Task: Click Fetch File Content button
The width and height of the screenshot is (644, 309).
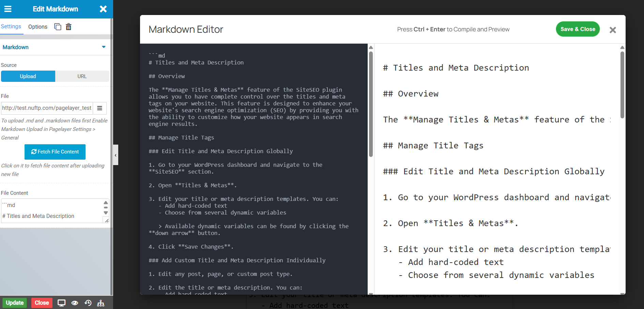Action: 55,152
